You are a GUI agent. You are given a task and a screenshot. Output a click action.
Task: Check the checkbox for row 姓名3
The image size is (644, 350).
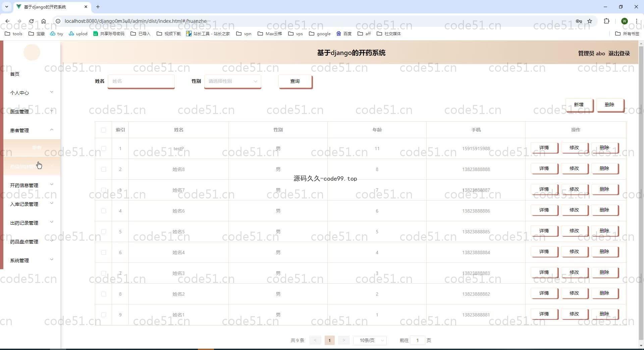tap(103, 273)
